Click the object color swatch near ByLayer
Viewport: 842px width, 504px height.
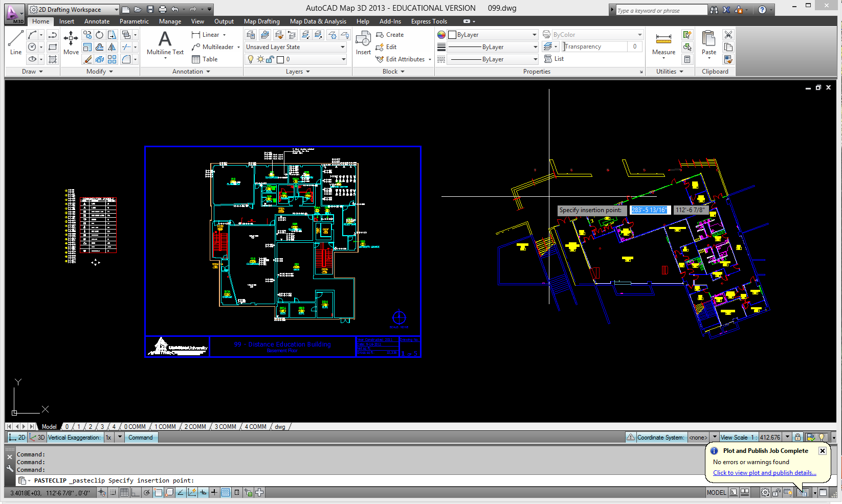pyautogui.click(x=452, y=34)
